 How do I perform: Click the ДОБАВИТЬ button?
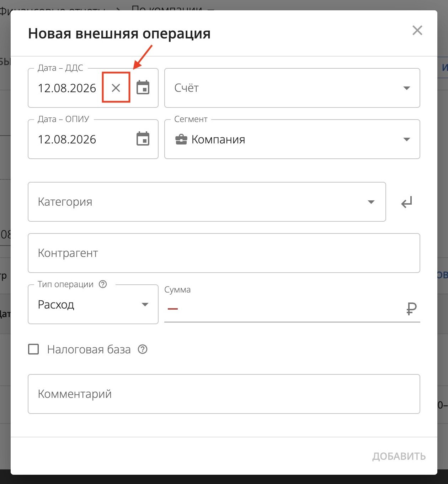click(399, 456)
